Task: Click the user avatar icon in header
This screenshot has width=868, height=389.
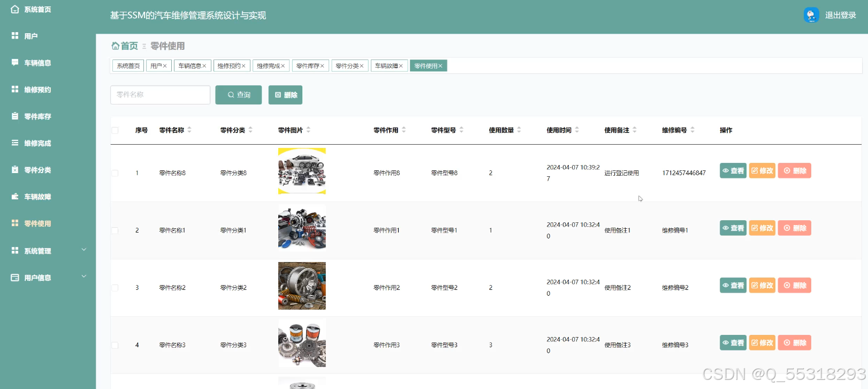Action: (x=811, y=15)
